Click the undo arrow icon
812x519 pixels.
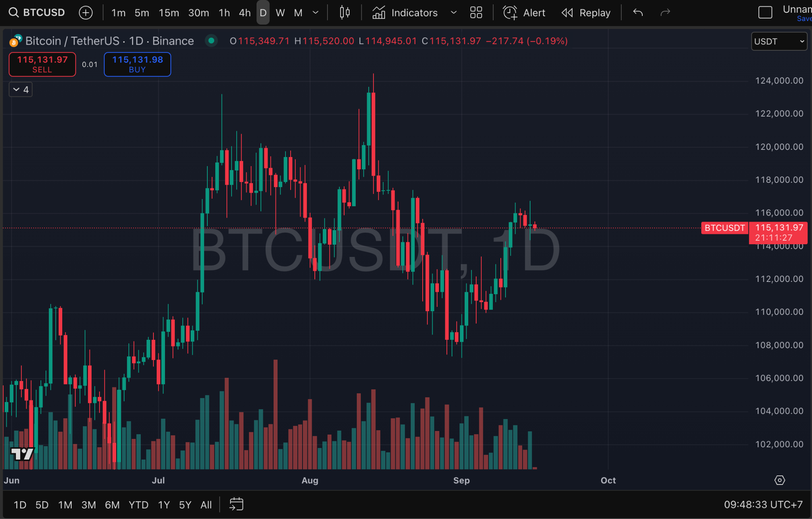coord(638,13)
